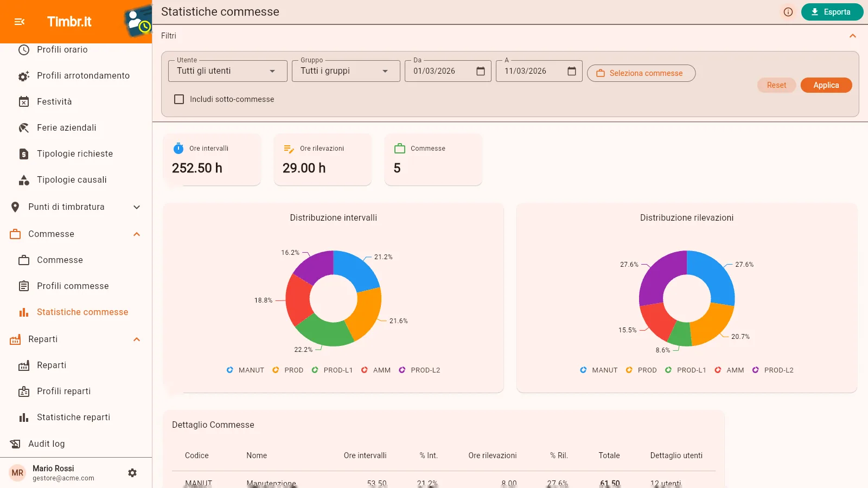
Task: Click the Ore intervalli stopwatch icon
Action: (x=178, y=149)
